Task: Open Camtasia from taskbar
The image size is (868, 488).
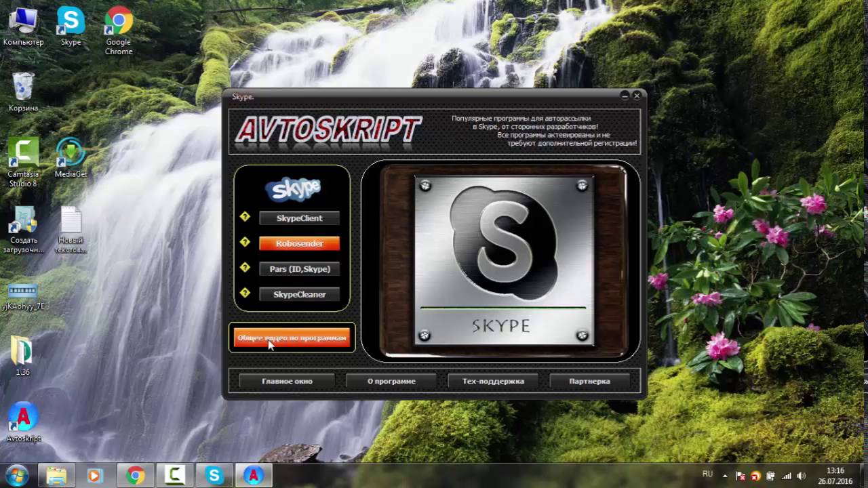Action: point(175,476)
